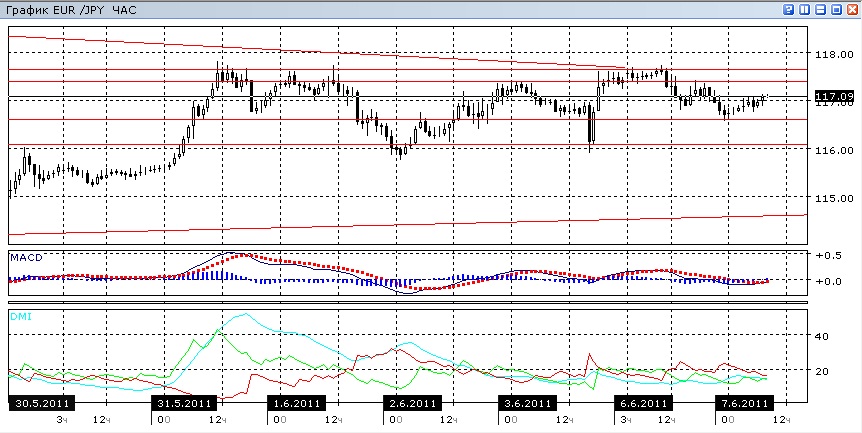The width and height of the screenshot is (862, 433).
Task: Click the 2.6.2011 date marker
Action: (x=412, y=403)
